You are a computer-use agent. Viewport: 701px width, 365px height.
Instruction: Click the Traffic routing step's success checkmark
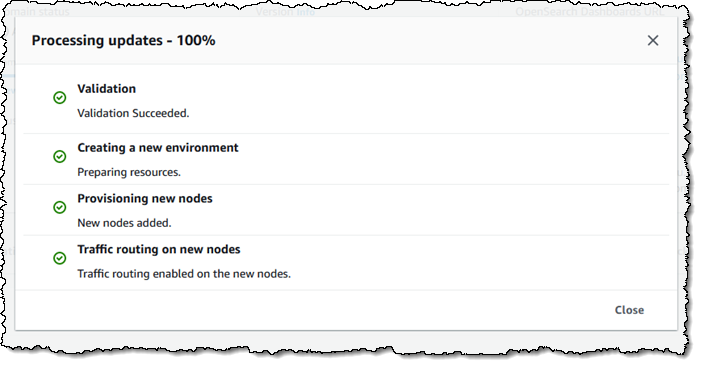tap(59, 258)
